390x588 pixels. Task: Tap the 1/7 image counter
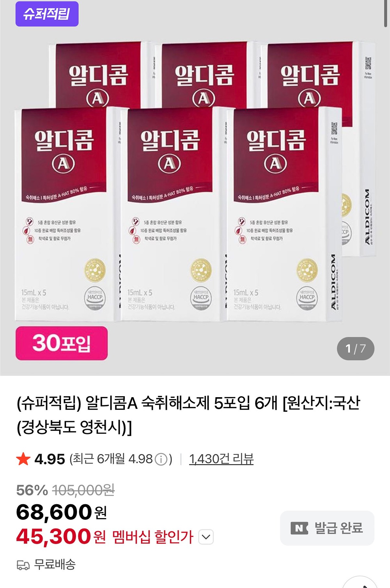pos(356,349)
